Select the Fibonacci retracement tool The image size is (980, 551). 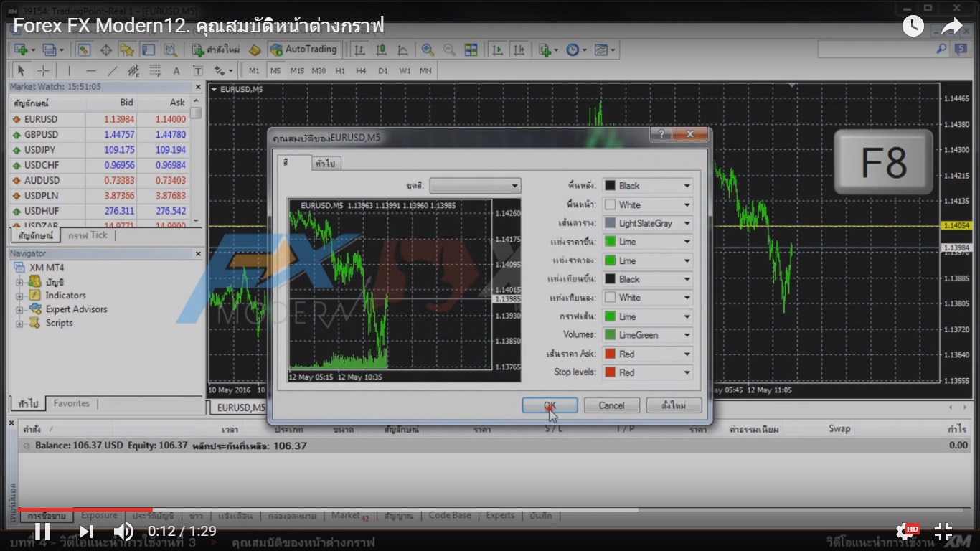coord(155,70)
